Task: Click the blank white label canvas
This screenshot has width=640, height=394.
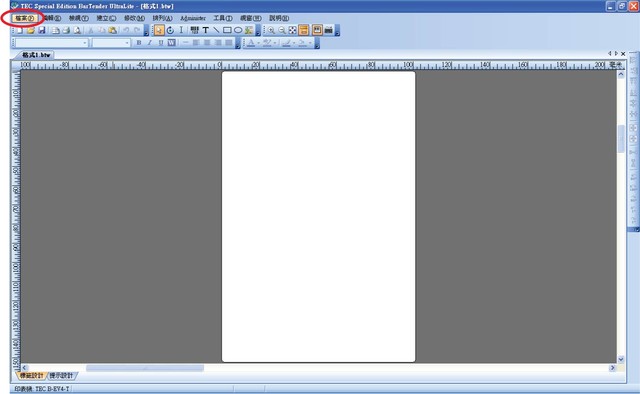Action: 318,216
